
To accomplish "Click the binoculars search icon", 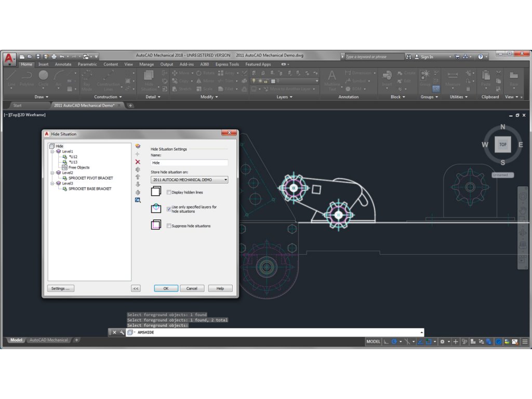I will pyautogui.click(x=409, y=57).
